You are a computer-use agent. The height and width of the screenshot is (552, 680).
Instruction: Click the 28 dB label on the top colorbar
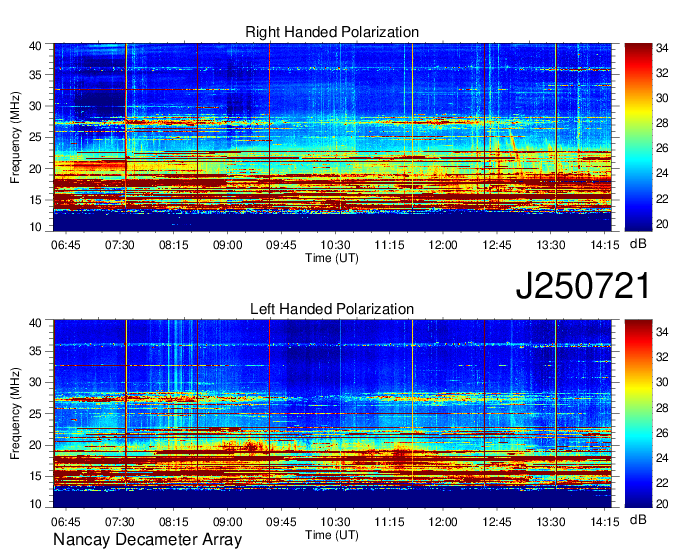pyautogui.click(x=662, y=124)
